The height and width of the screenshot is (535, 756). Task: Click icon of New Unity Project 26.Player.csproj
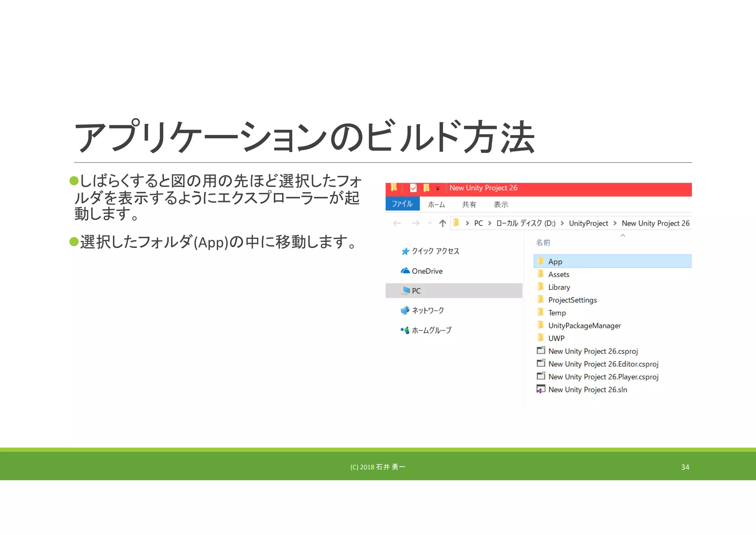[x=541, y=376]
